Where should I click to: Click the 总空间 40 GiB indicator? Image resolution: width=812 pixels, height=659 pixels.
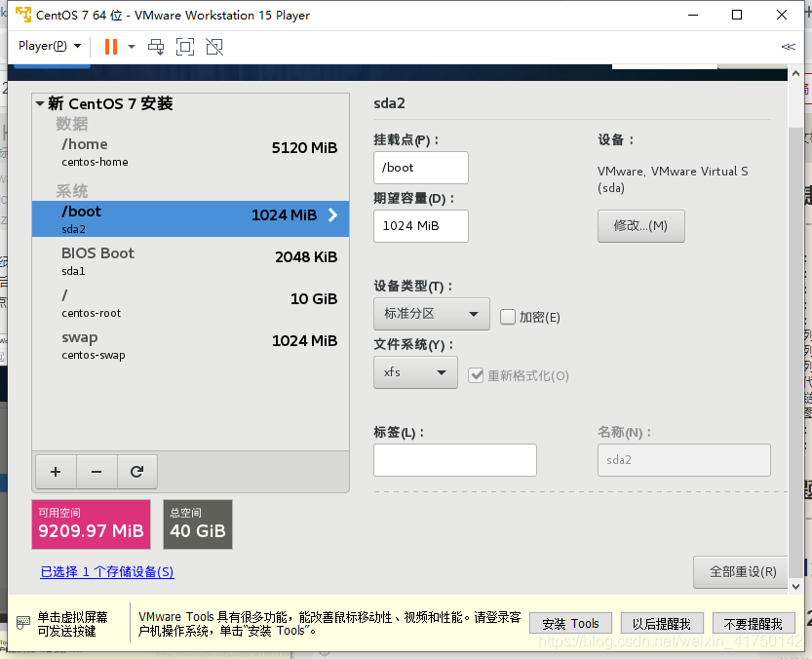[198, 524]
